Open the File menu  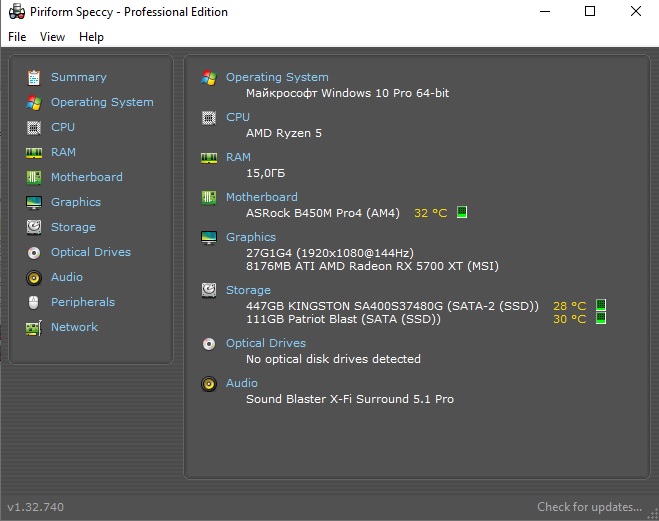(17, 37)
